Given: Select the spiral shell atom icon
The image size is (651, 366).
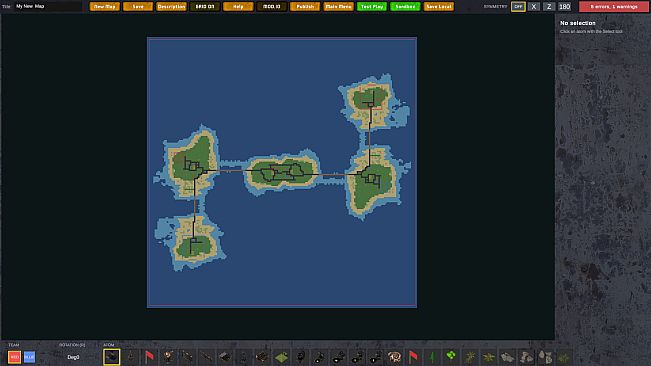Looking at the screenshot, I should (x=394, y=357).
